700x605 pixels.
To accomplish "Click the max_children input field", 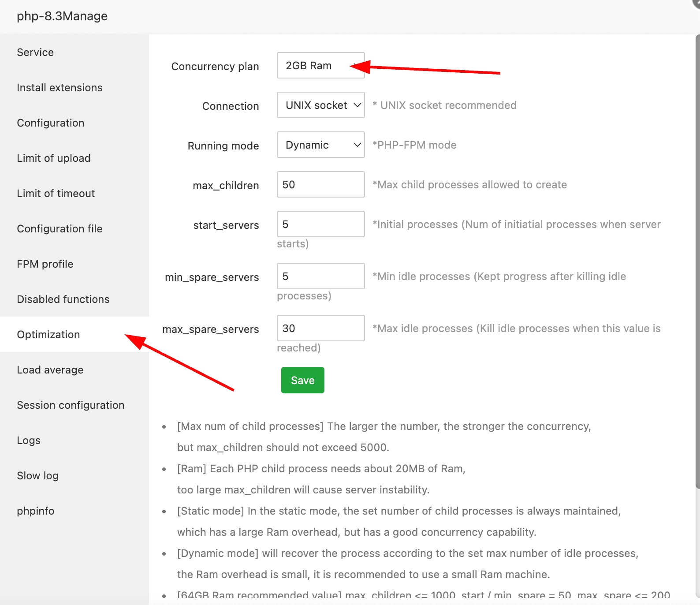I will (320, 185).
